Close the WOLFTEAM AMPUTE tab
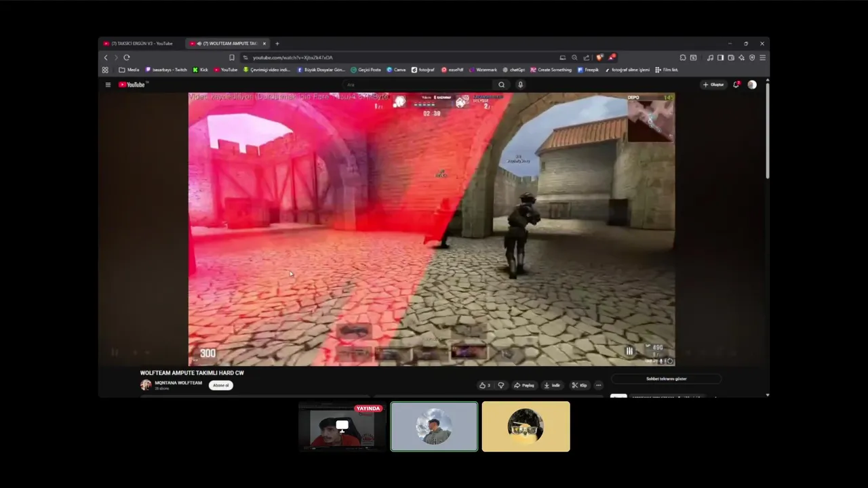 point(264,43)
